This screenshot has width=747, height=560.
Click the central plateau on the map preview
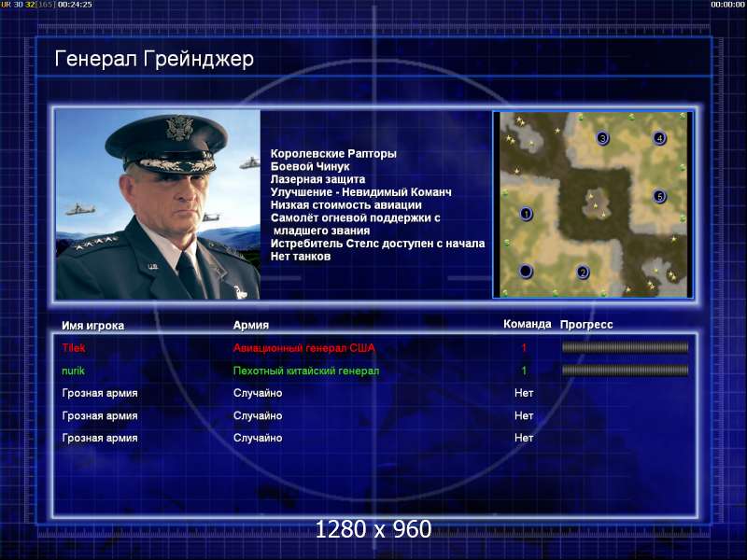(596, 203)
